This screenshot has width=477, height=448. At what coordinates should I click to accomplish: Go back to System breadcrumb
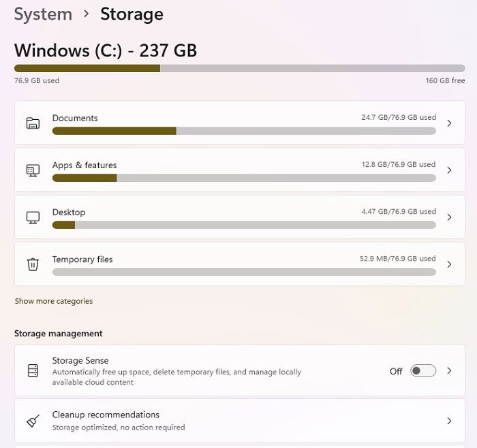[x=43, y=14]
